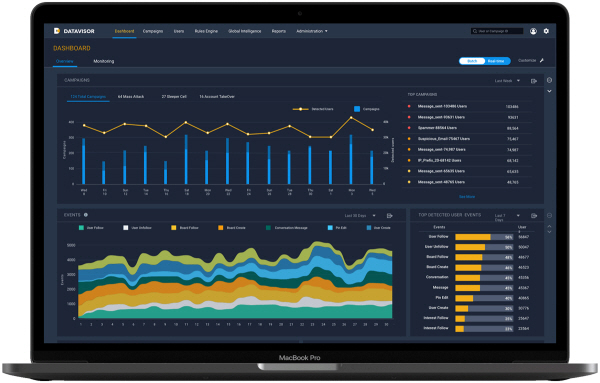Click yellow dot beside Message_sent-48765 Users
The height and width of the screenshot is (383, 600).
pos(409,182)
